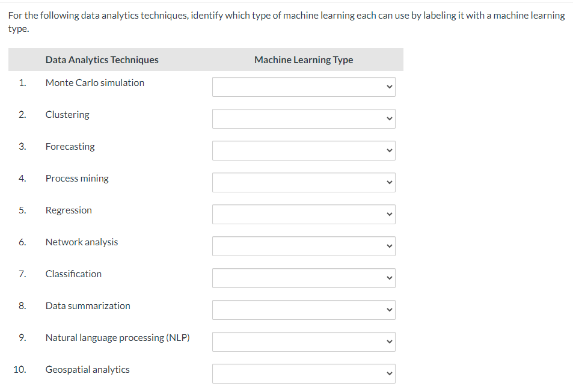Open the dropdown next to Clustering
Viewport: 573px width, 392px height.
tap(303, 118)
